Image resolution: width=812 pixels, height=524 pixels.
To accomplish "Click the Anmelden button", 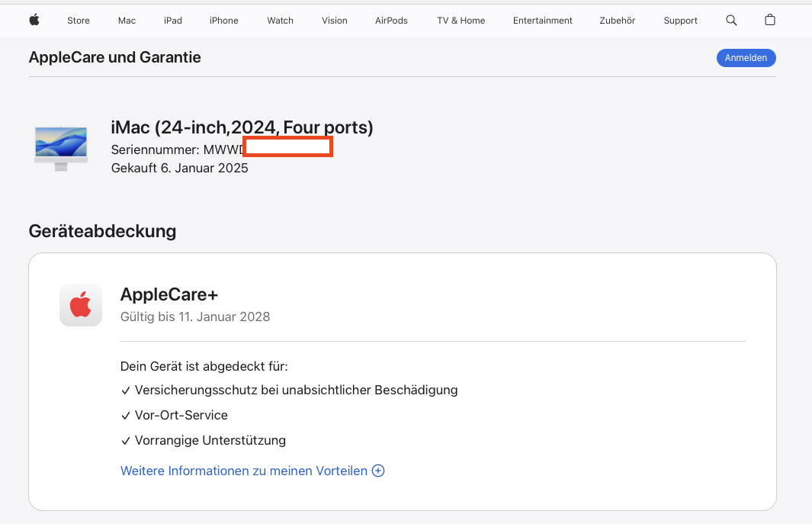I will tap(746, 58).
